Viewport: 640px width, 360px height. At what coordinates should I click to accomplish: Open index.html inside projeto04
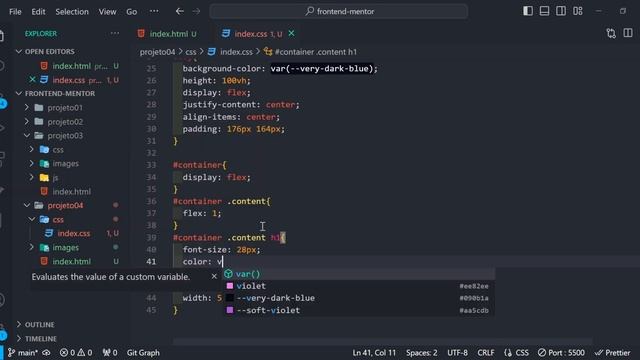71,261
